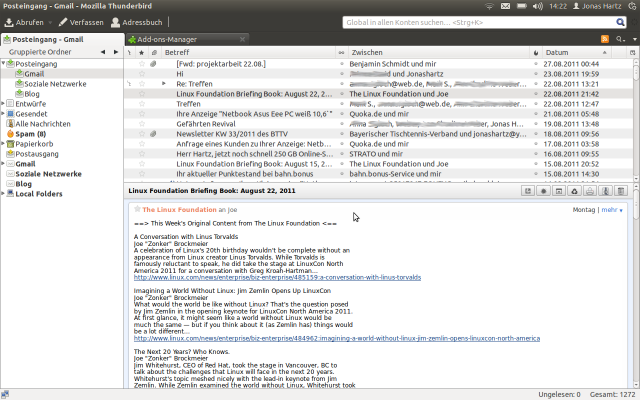Image resolution: width=640 pixels, height=400 pixels.
Task: Open the power session menu icon
Action: coord(633,6)
